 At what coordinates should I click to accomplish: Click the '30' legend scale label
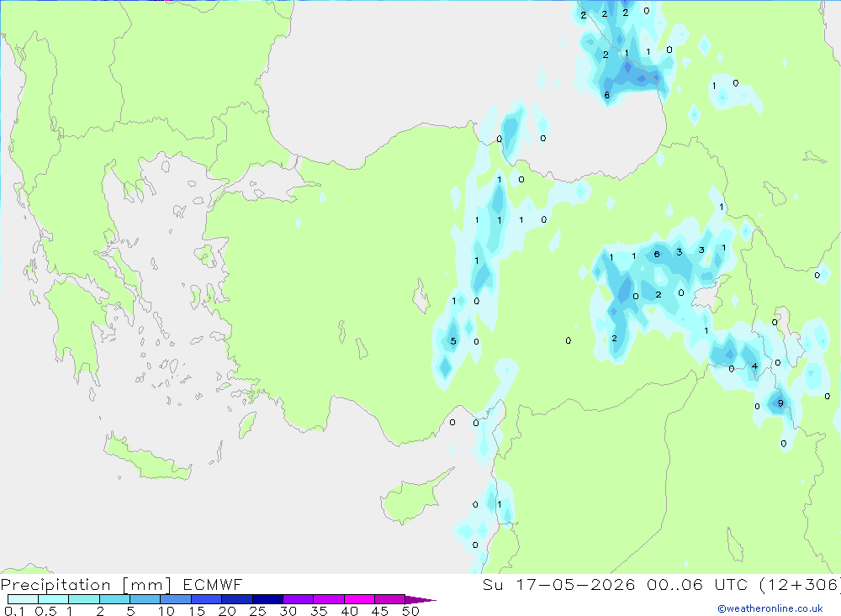tap(288, 611)
